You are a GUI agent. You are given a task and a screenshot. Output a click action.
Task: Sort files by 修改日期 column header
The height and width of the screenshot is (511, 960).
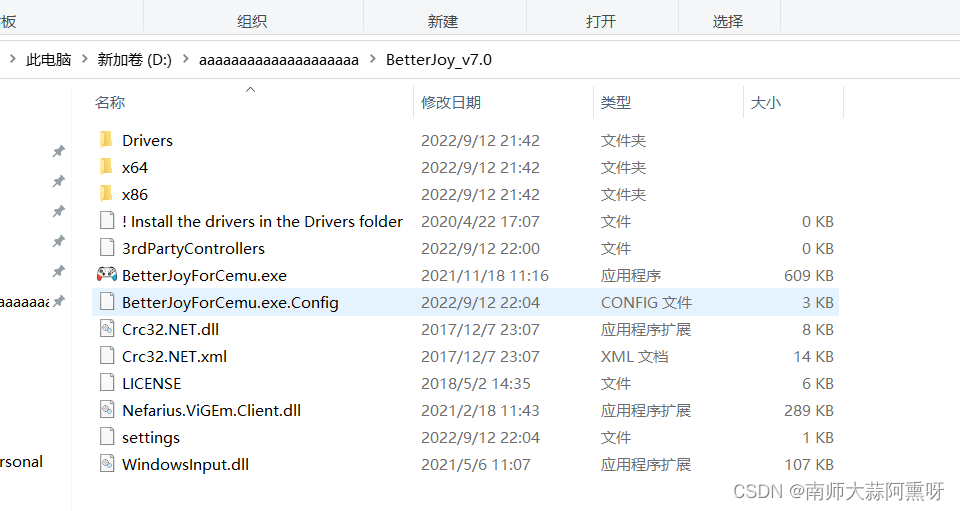click(451, 102)
